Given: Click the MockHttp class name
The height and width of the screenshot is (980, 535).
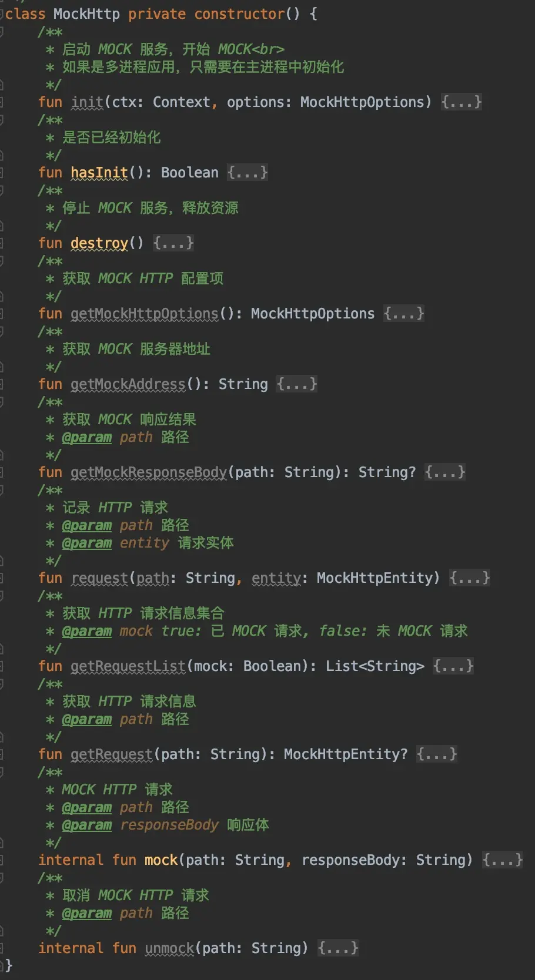Looking at the screenshot, I should click(86, 14).
